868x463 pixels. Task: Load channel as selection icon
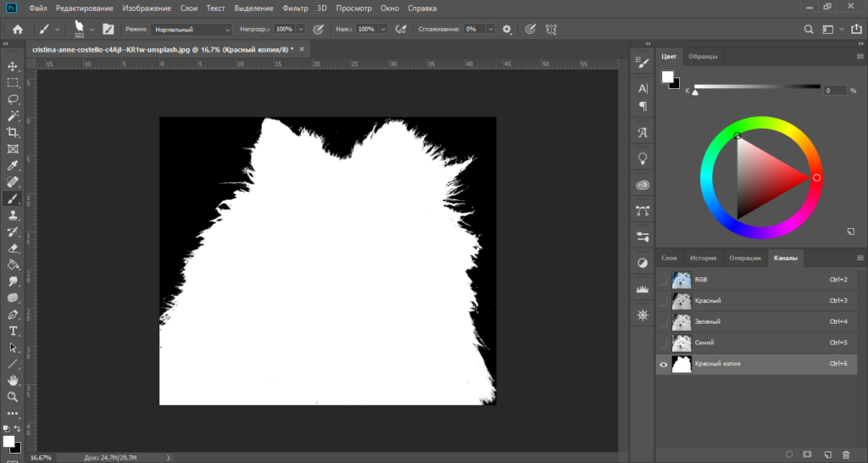(788, 455)
